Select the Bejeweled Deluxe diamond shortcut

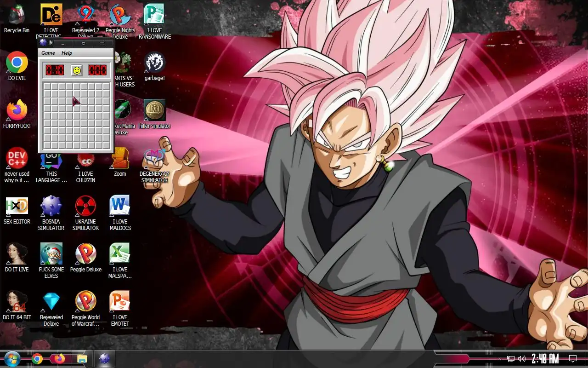[x=51, y=309]
